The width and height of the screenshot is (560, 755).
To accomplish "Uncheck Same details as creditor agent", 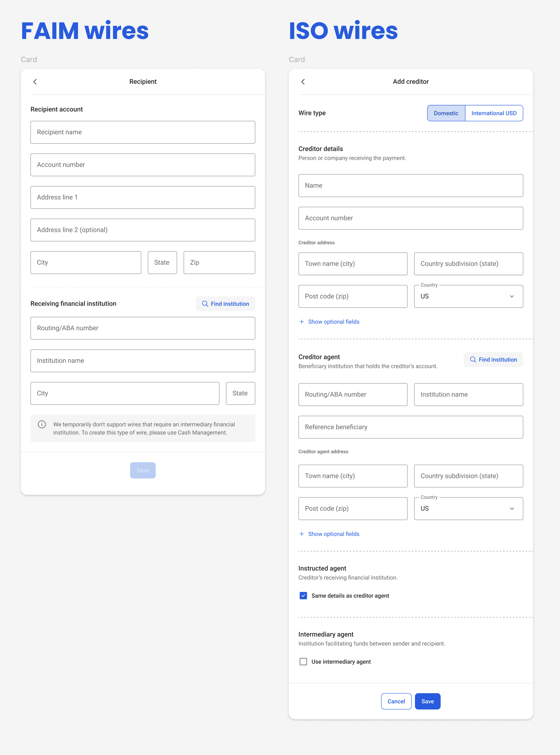I will click(x=303, y=595).
